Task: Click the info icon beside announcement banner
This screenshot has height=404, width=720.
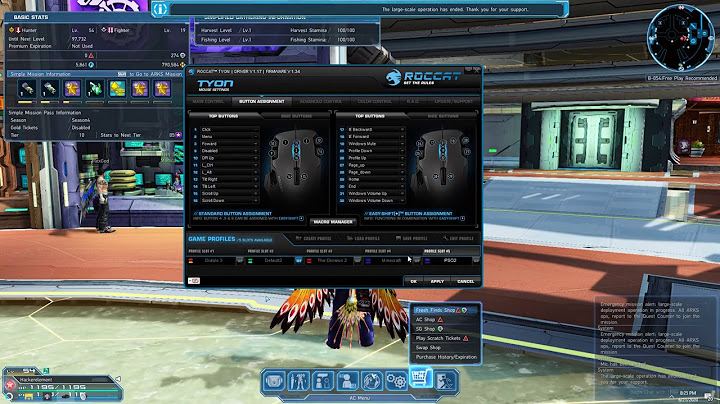Action: (x=159, y=9)
